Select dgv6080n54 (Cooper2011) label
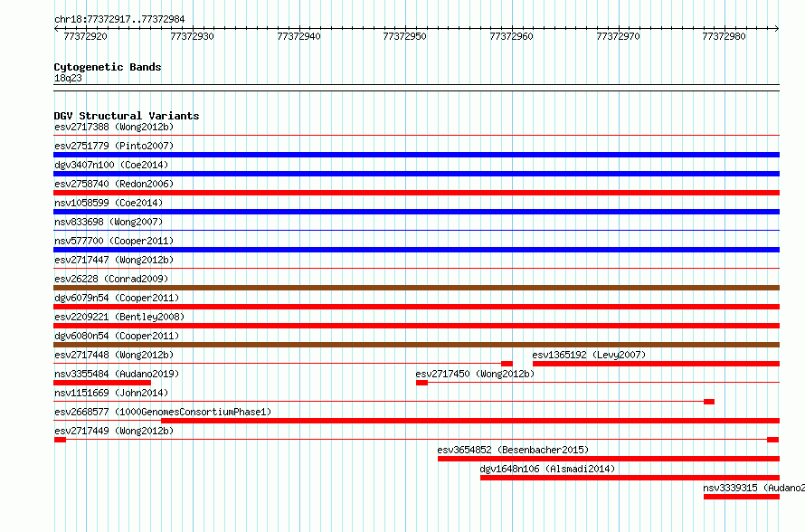 117,336
